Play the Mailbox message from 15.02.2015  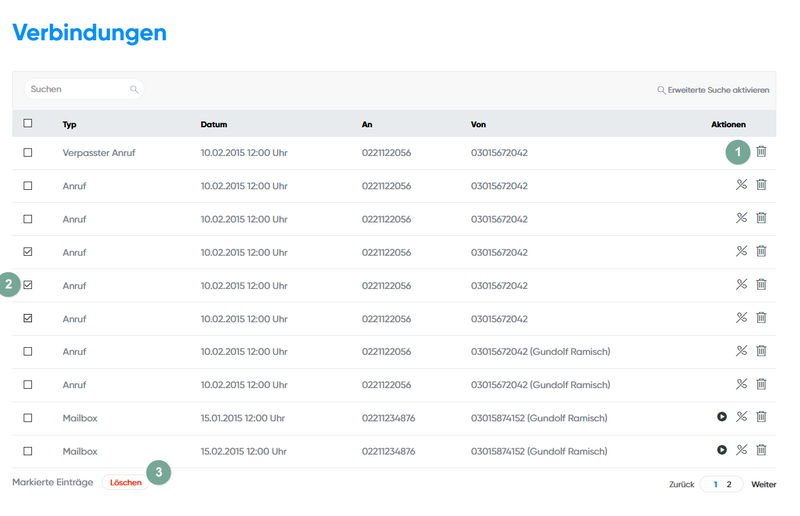coord(722,450)
